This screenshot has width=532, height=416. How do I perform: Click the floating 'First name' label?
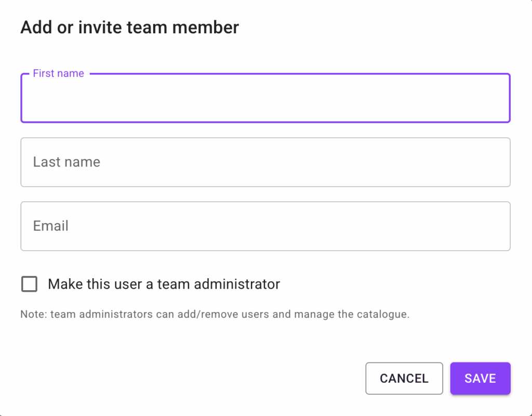[58, 73]
